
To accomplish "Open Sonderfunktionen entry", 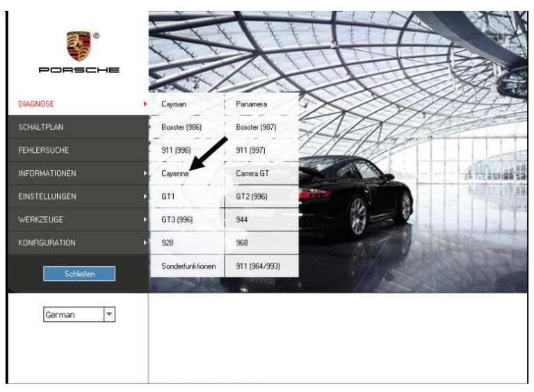I will [x=187, y=266].
